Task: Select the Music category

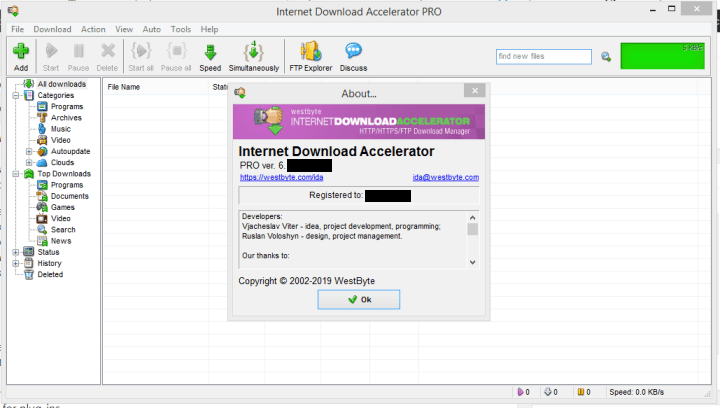Action: coord(61,129)
